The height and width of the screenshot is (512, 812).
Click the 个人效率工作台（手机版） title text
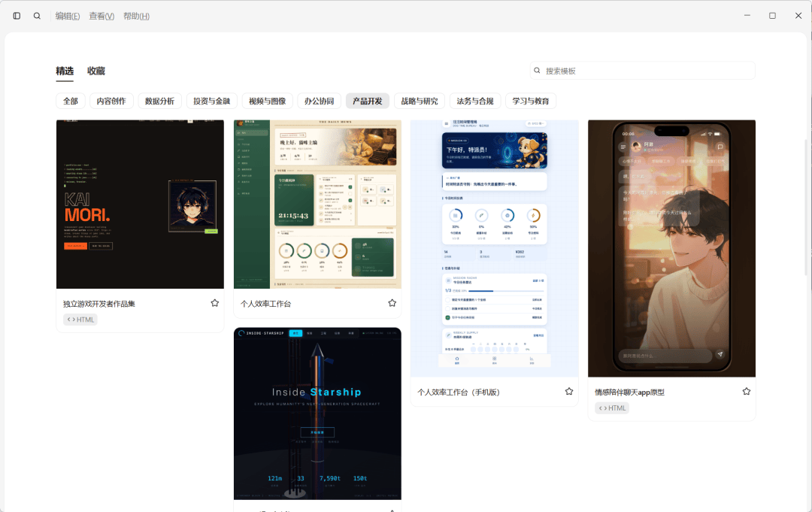tap(459, 392)
